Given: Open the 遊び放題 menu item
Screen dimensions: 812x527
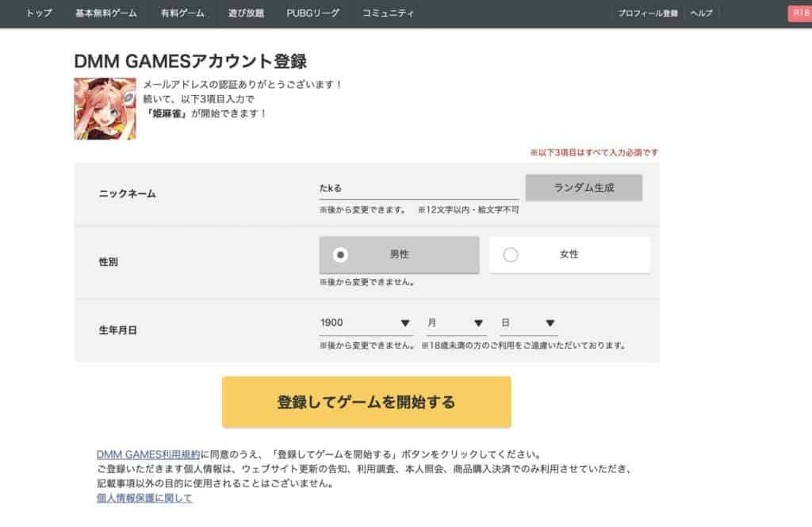Looking at the screenshot, I should click(x=246, y=13).
